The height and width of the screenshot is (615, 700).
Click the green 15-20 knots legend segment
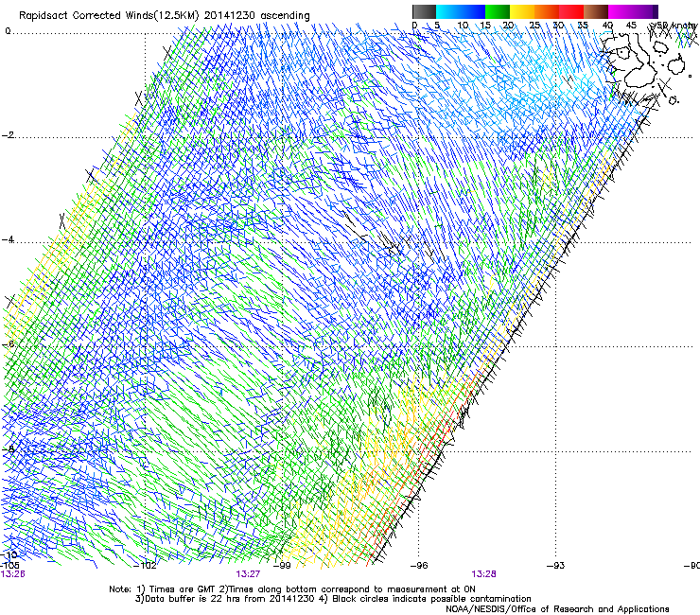coord(498,11)
